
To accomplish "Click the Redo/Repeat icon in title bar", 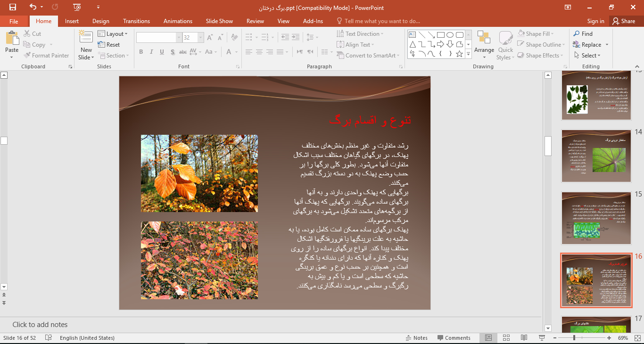I will point(55,7).
